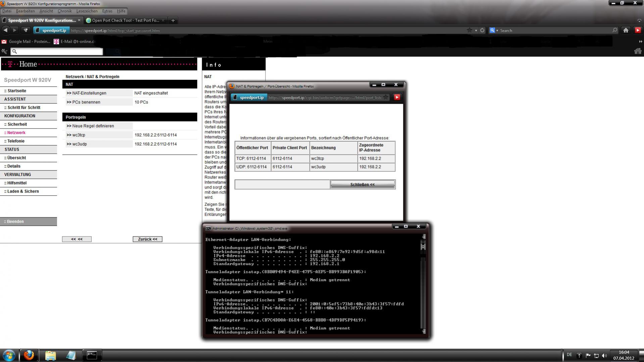This screenshot has width=644, height=362.
Task: Click the grey house icon on the search toolbar
Action: tap(638, 51)
